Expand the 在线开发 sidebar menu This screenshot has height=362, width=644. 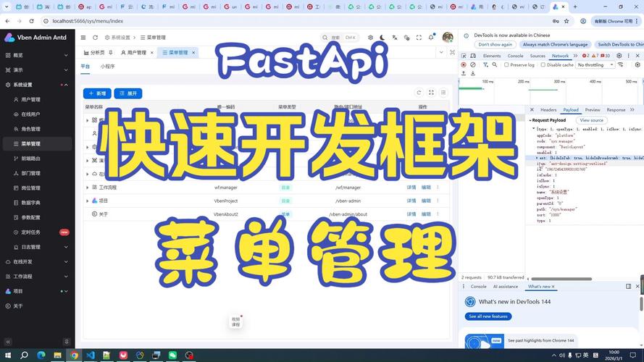coord(38,262)
